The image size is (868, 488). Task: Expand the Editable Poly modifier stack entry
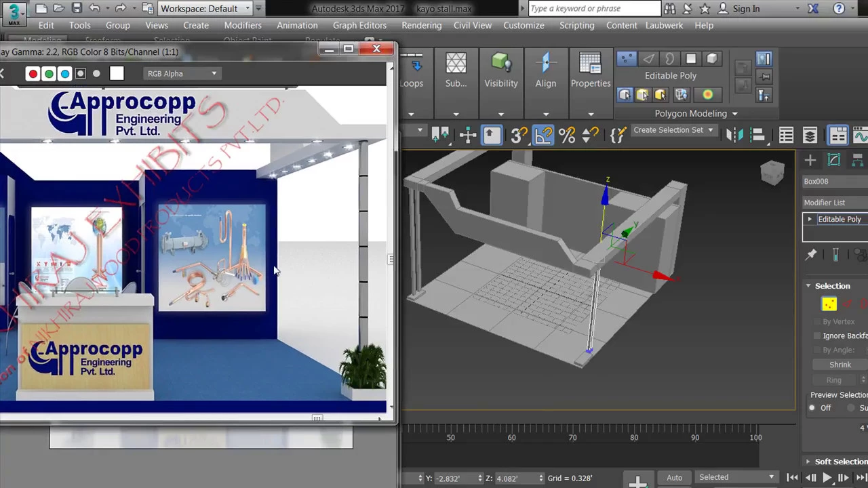[810, 220]
